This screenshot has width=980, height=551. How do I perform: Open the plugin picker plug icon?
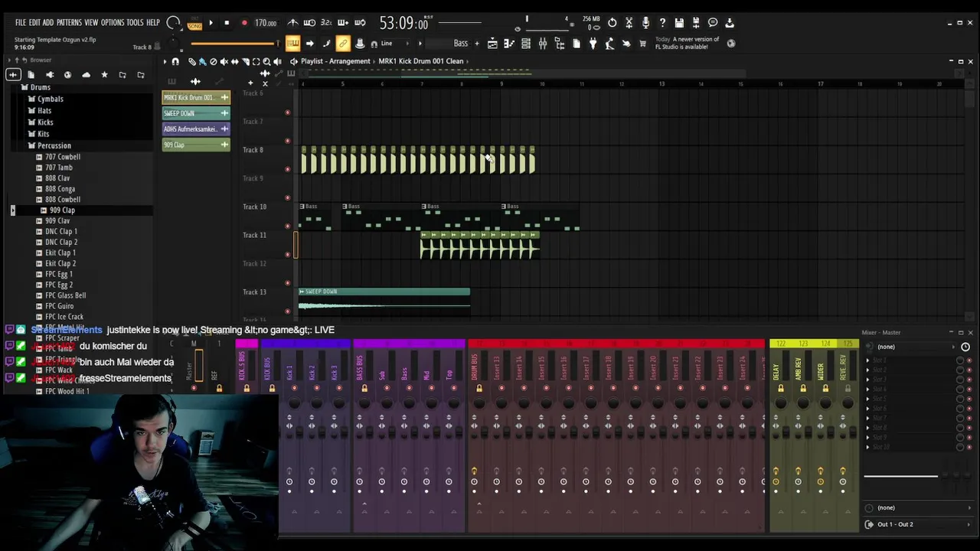click(x=593, y=44)
